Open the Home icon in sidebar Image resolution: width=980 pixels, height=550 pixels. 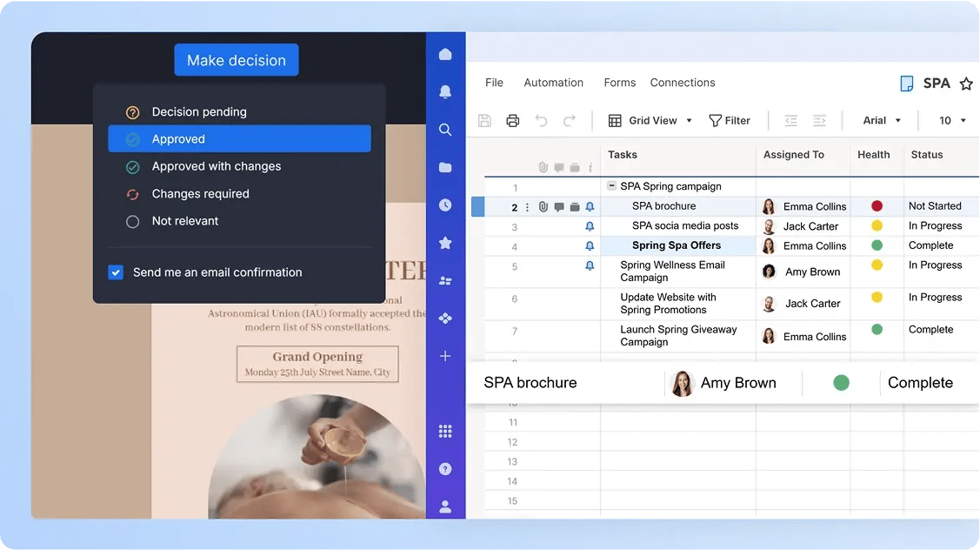tap(445, 54)
